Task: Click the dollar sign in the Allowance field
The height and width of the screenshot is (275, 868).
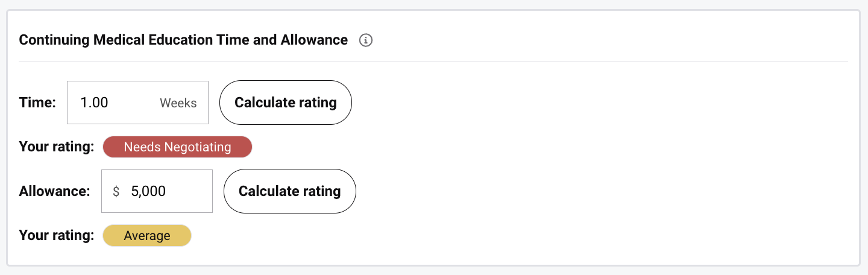Action: click(x=116, y=191)
